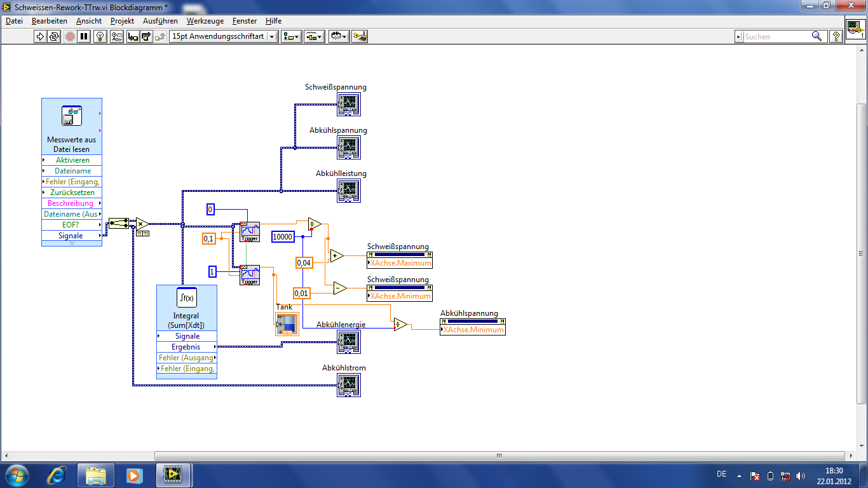Click the Step Out toolbar icon
868x488 pixels.
(x=161, y=36)
